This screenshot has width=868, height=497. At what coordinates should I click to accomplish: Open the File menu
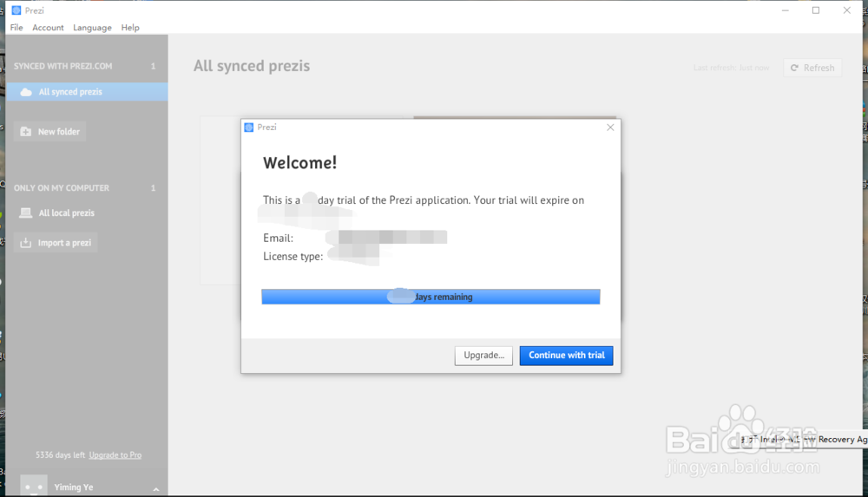click(16, 28)
